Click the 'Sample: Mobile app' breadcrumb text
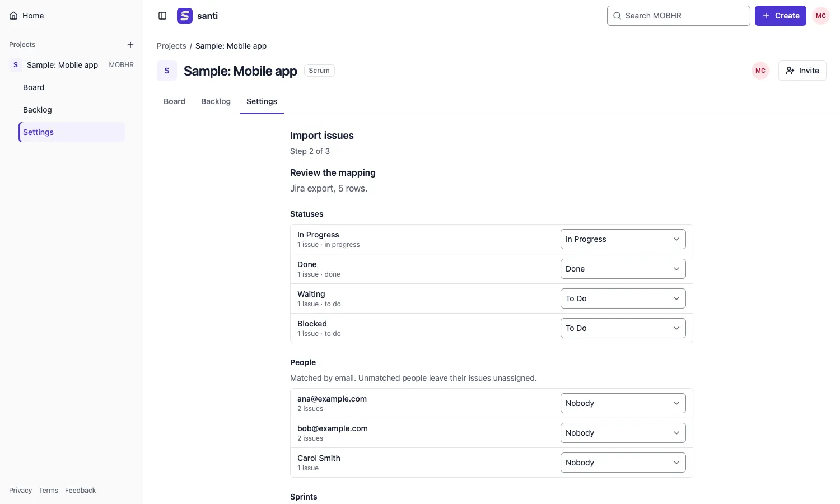 pyautogui.click(x=231, y=46)
